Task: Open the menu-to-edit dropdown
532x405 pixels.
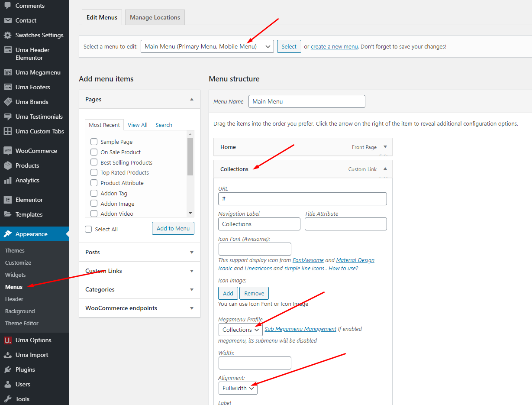Action: (207, 46)
